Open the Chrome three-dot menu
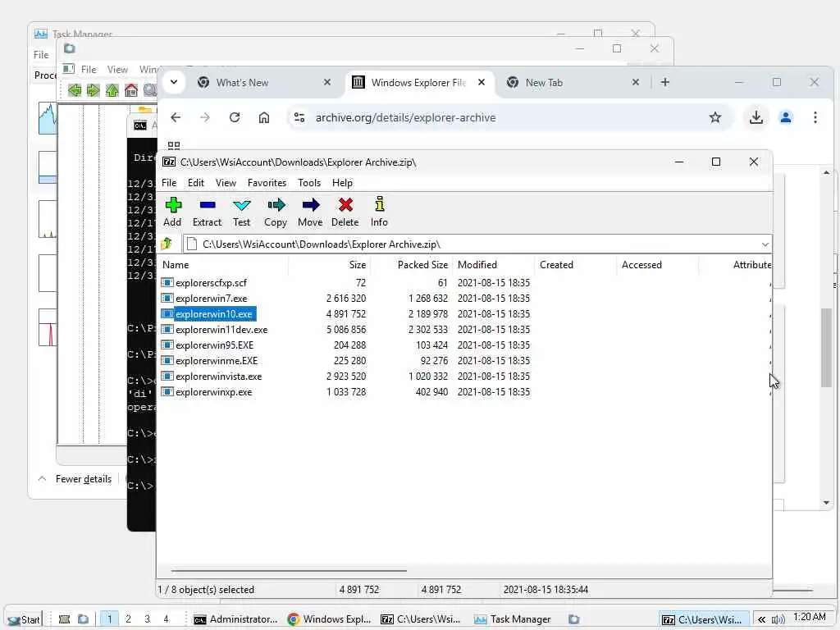 click(x=815, y=117)
